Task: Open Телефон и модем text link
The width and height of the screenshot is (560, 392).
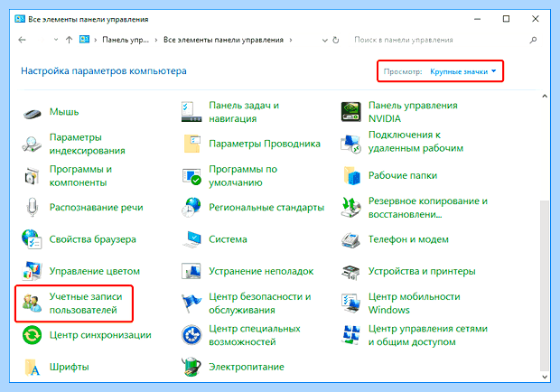Action: (408, 239)
